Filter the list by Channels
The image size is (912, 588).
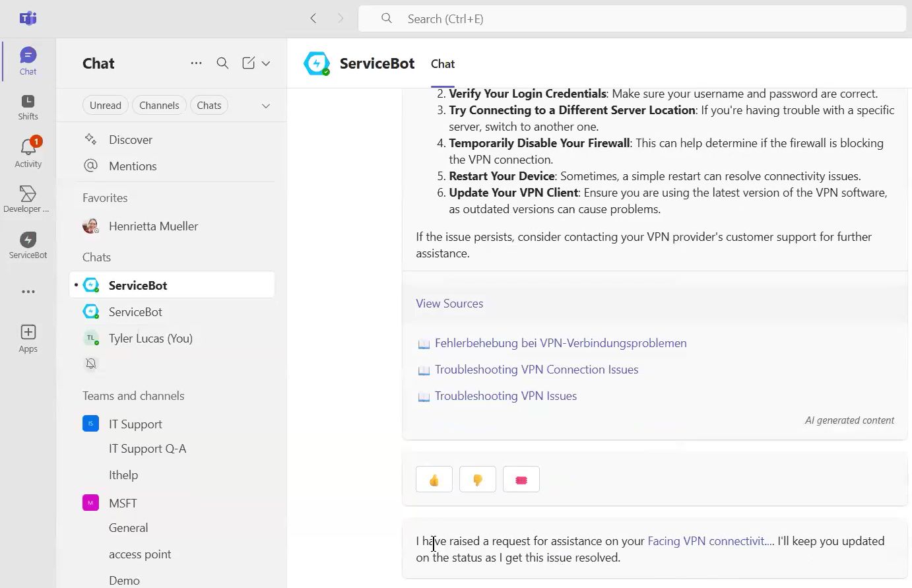pyautogui.click(x=159, y=106)
